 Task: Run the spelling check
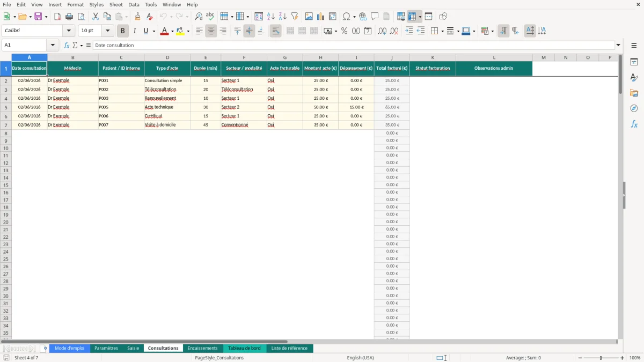pos(210,17)
